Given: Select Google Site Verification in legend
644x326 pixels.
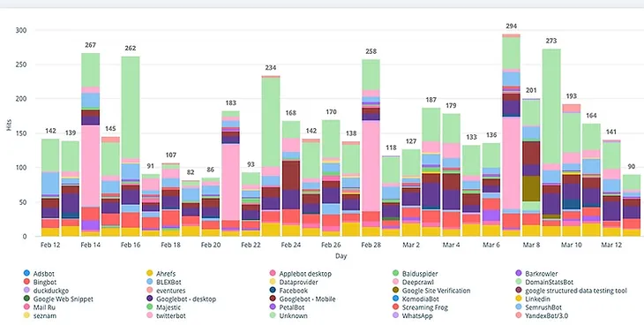Looking at the screenshot, I should 431,291.
